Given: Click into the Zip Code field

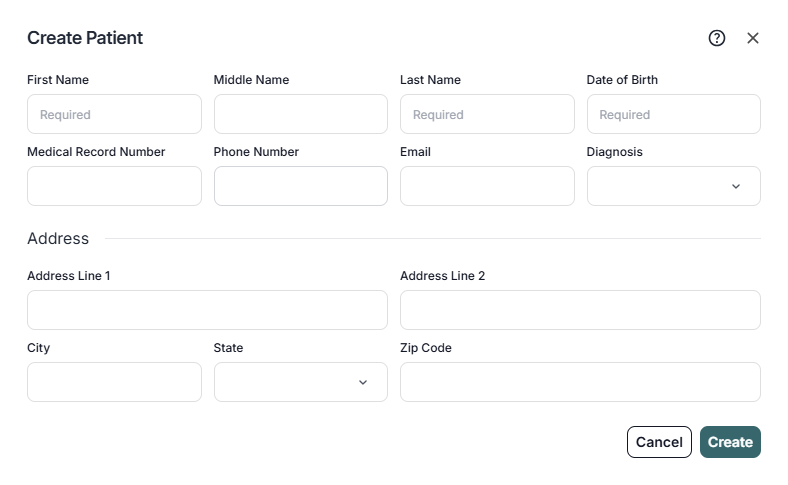Looking at the screenshot, I should pos(580,382).
